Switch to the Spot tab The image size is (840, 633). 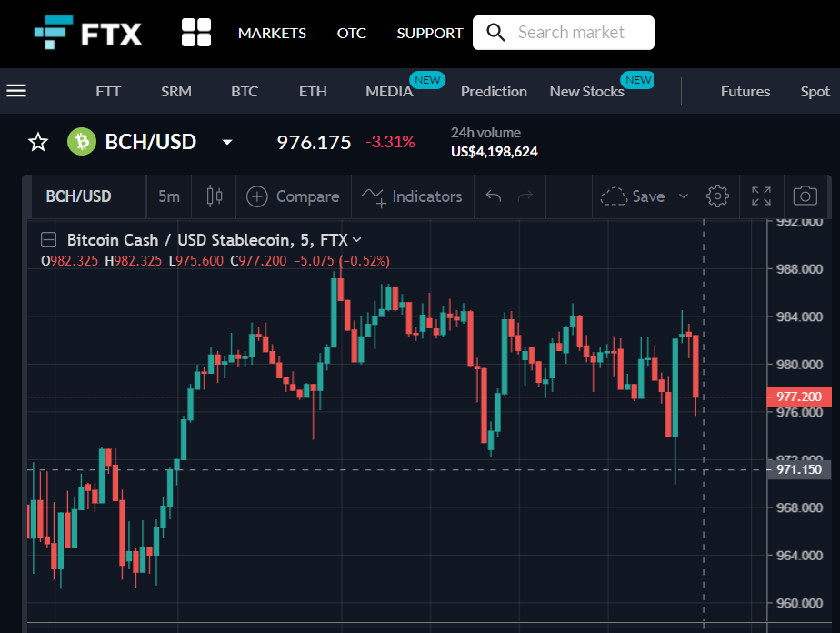tap(815, 92)
